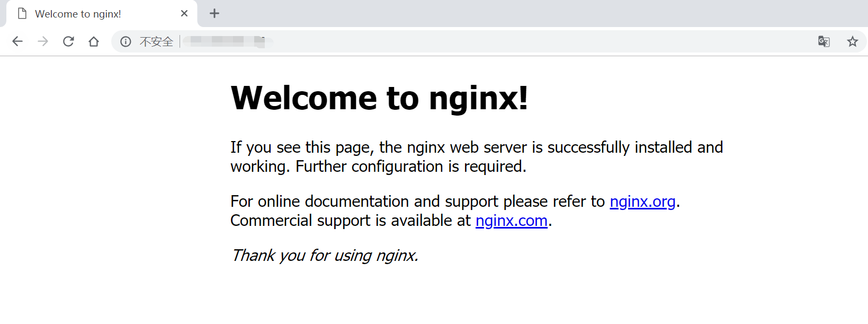Reload the nginx welcome page
This screenshot has height=324, width=868.
(68, 41)
